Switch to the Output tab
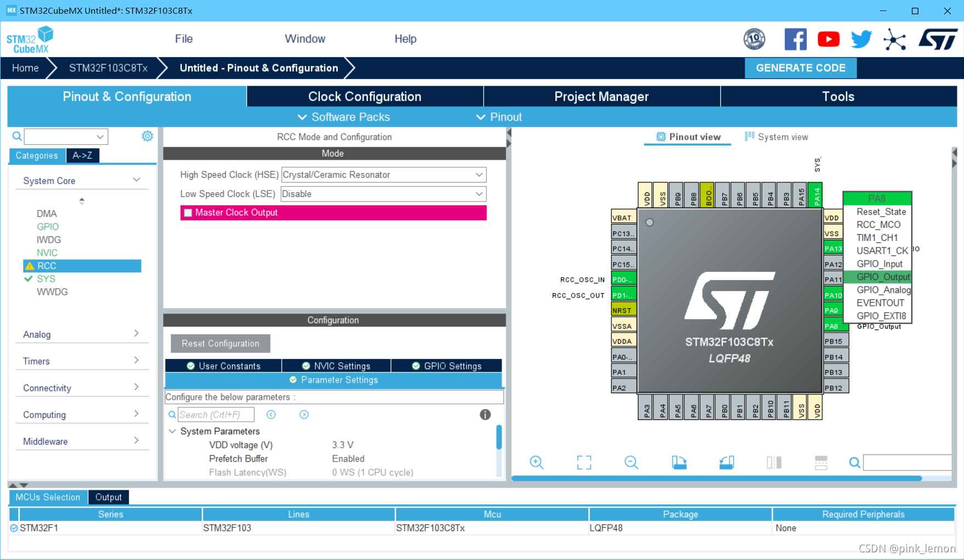 point(108,497)
